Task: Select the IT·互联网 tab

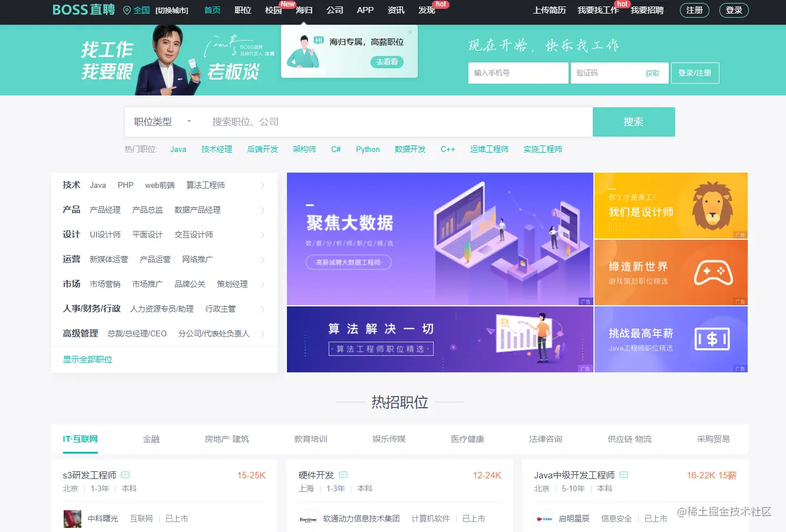Action: coord(80,439)
